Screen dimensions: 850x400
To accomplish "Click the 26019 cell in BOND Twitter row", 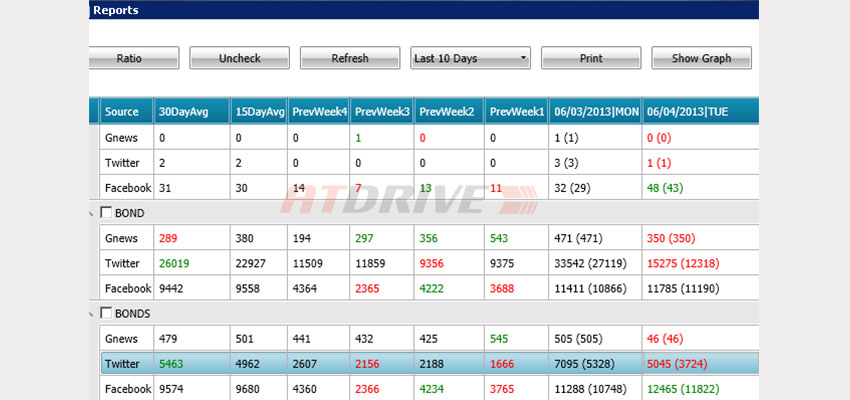I will 192,263.
